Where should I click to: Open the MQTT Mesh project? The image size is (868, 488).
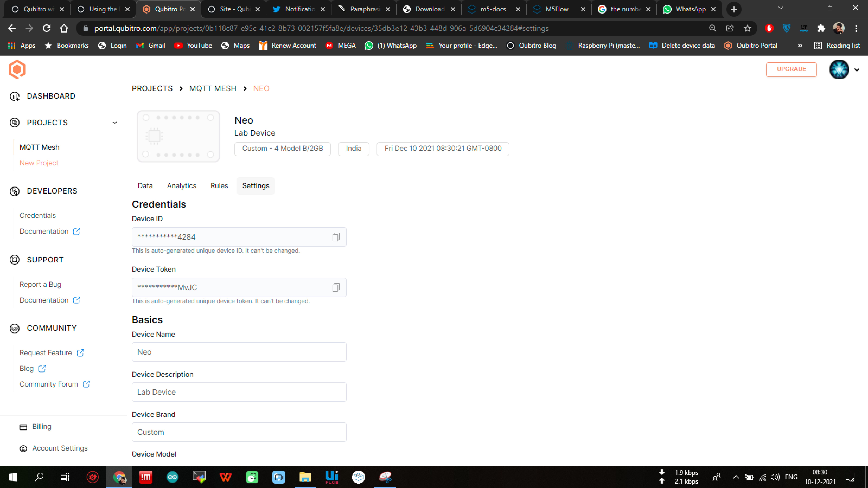click(39, 147)
